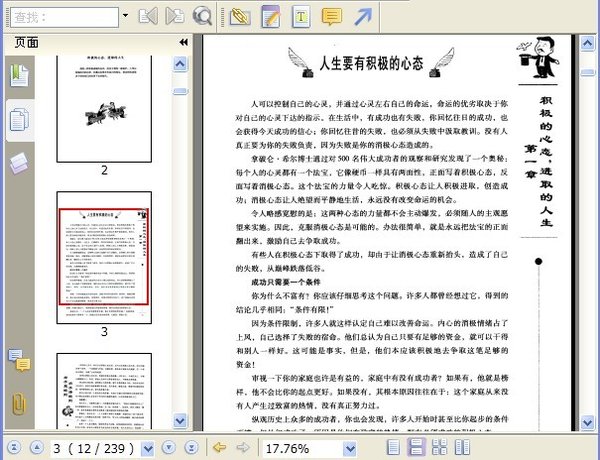Viewport: 600px width, 460px height.
Task: Go to previous page button
Action: click(x=37, y=447)
